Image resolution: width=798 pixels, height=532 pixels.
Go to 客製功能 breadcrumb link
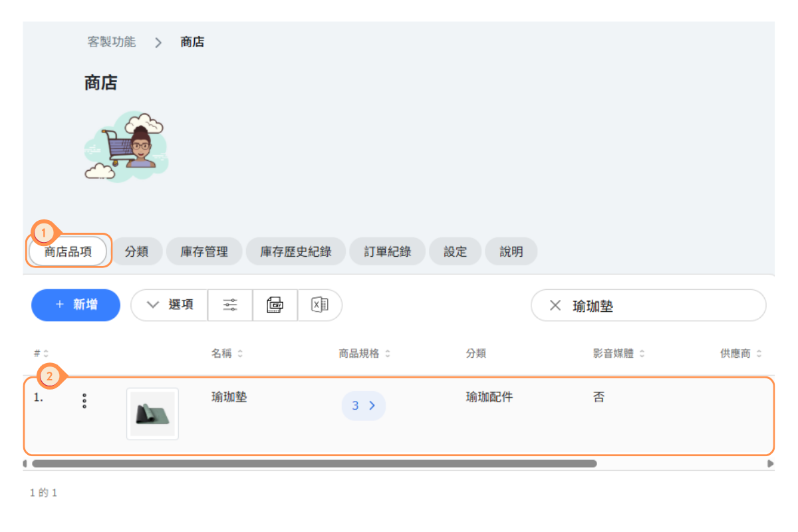(112, 42)
